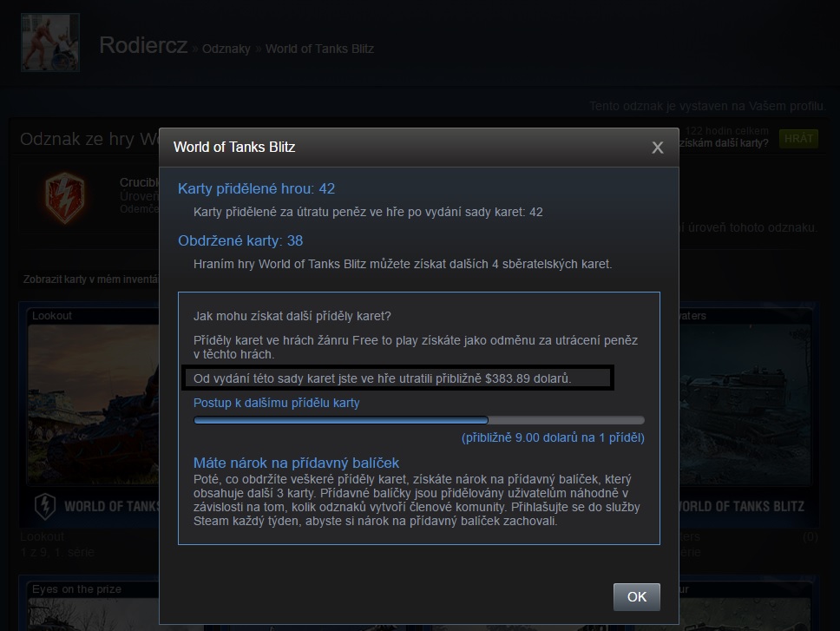Open Zobrazit karty v mém inventáři link
The width and height of the screenshot is (840, 631).
(x=90, y=279)
